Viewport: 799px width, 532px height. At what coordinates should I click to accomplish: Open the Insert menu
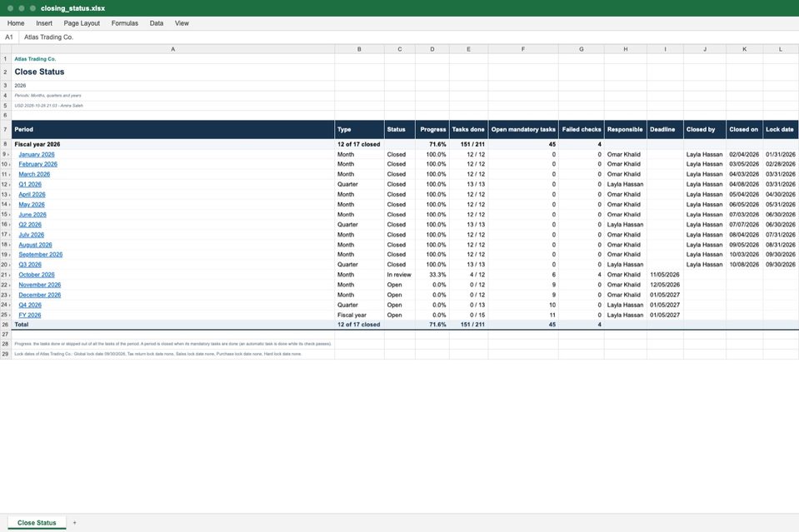(x=44, y=23)
